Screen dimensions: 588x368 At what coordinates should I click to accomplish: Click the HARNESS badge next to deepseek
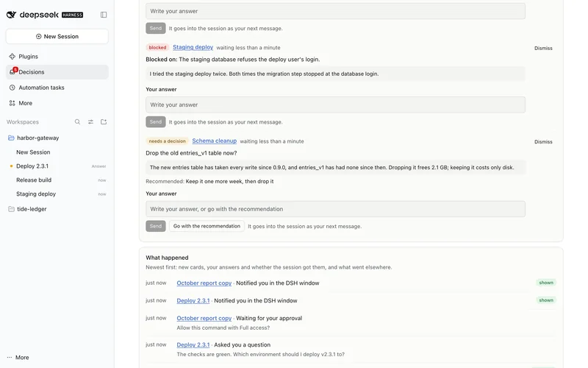[72, 15]
